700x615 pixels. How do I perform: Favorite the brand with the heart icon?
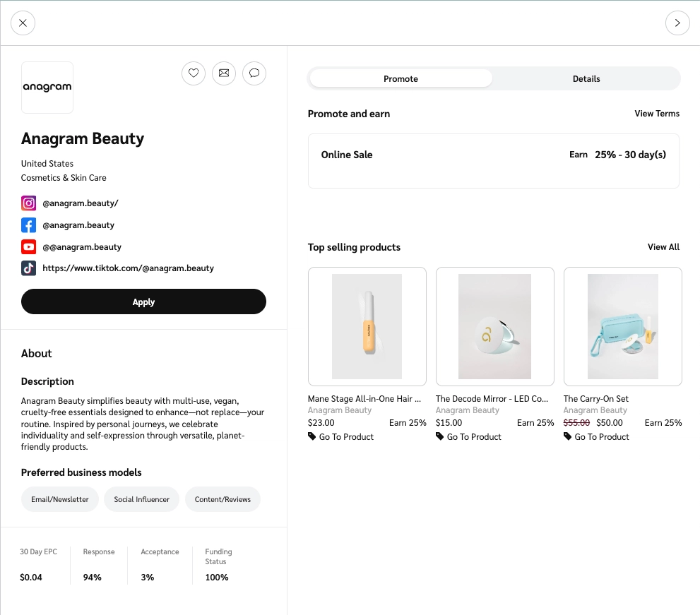point(194,73)
